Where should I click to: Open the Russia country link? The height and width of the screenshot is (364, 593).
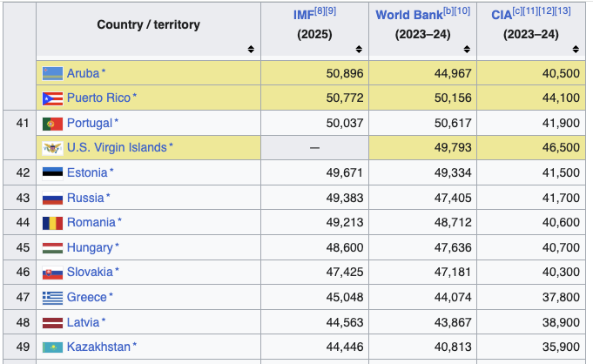click(85, 198)
